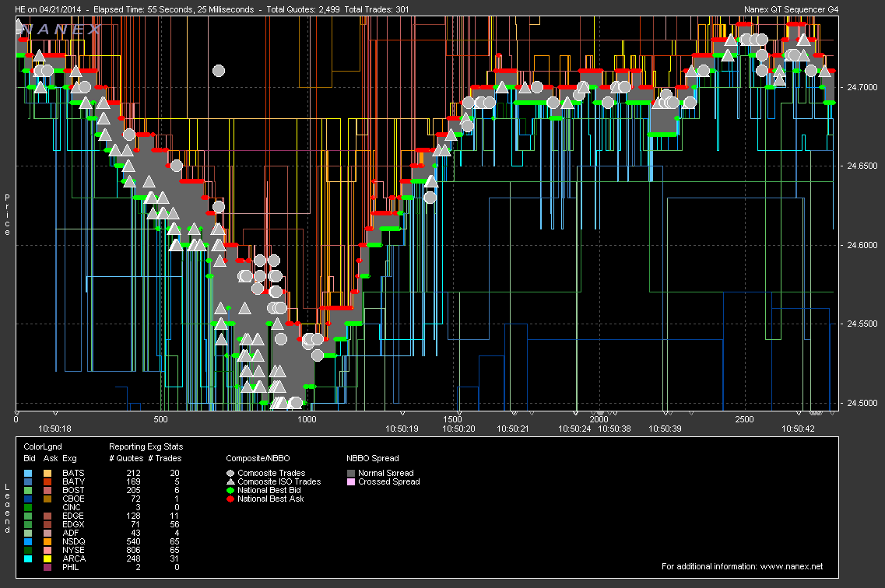The image size is (885, 588).
Task: Click the 24.7000 price axis label
Action: click(862, 87)
